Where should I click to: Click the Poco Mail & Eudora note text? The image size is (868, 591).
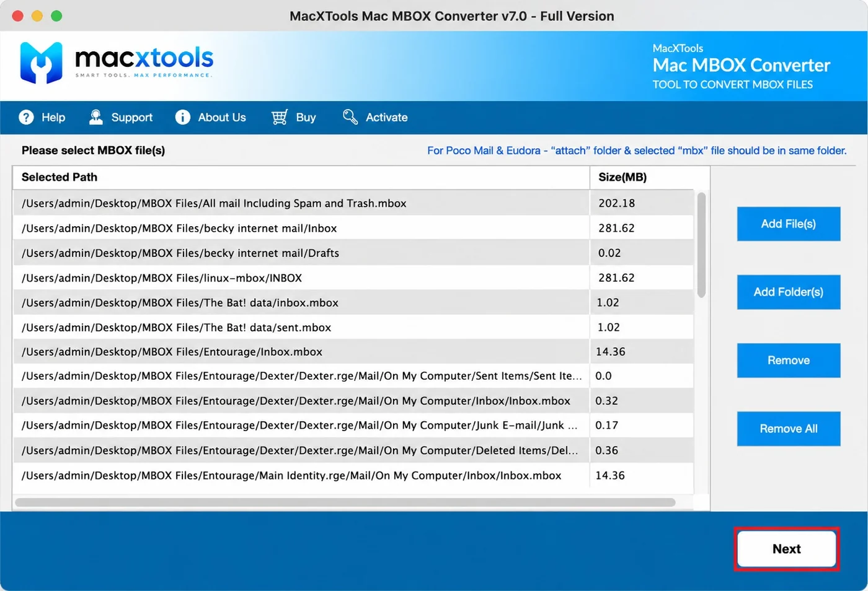[x=637, y=151]
